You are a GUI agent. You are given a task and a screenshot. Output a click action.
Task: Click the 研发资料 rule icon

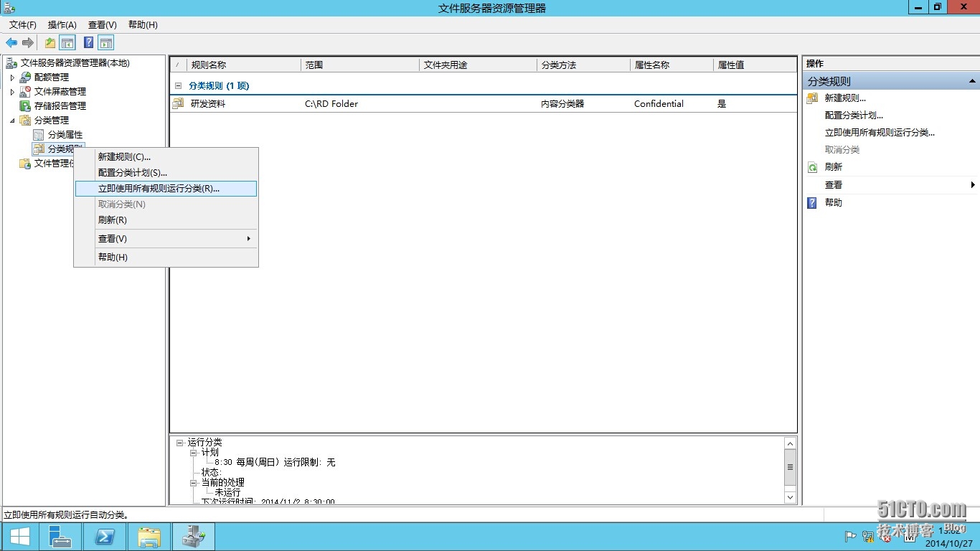178,104
